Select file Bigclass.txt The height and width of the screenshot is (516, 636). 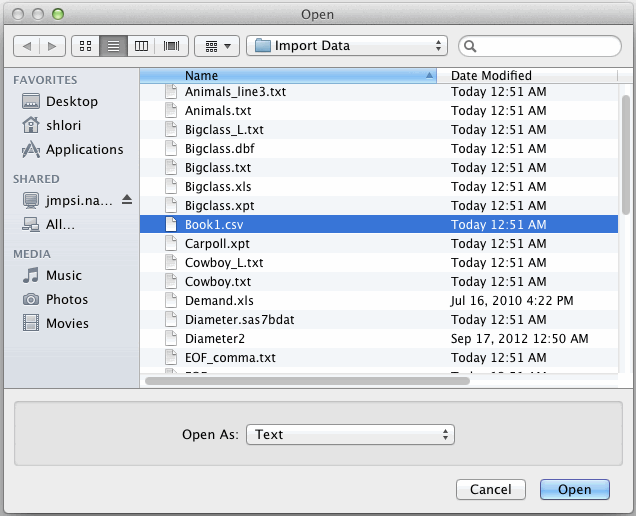[379, 168]
